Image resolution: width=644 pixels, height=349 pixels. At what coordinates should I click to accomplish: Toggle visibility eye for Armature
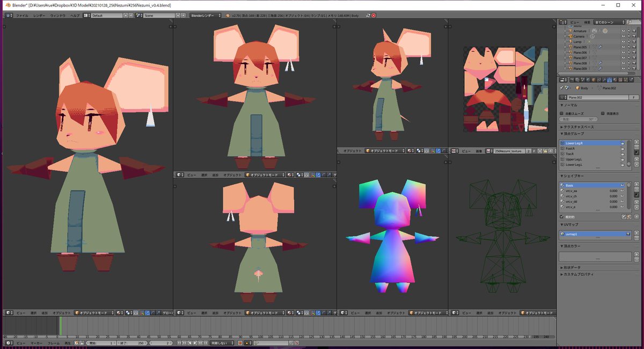click(624, 31)
